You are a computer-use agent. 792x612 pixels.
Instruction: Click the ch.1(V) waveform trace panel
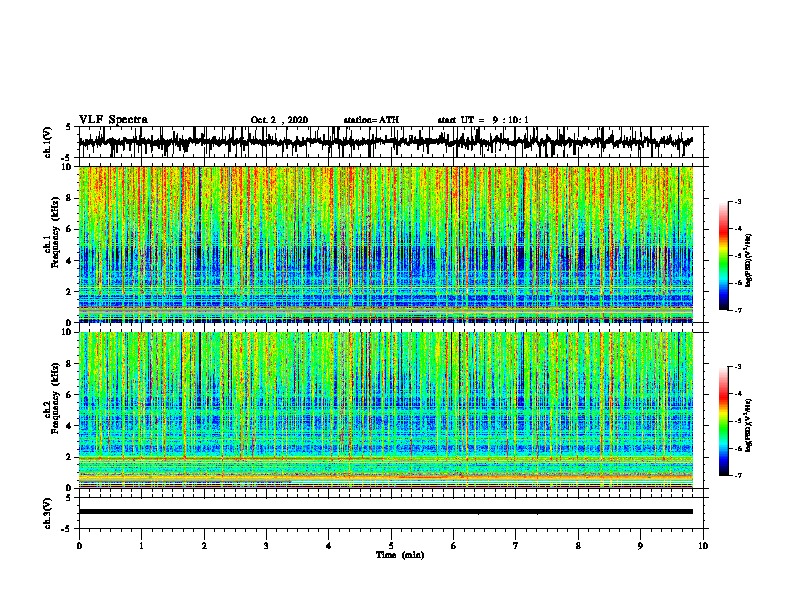[391, 142]
